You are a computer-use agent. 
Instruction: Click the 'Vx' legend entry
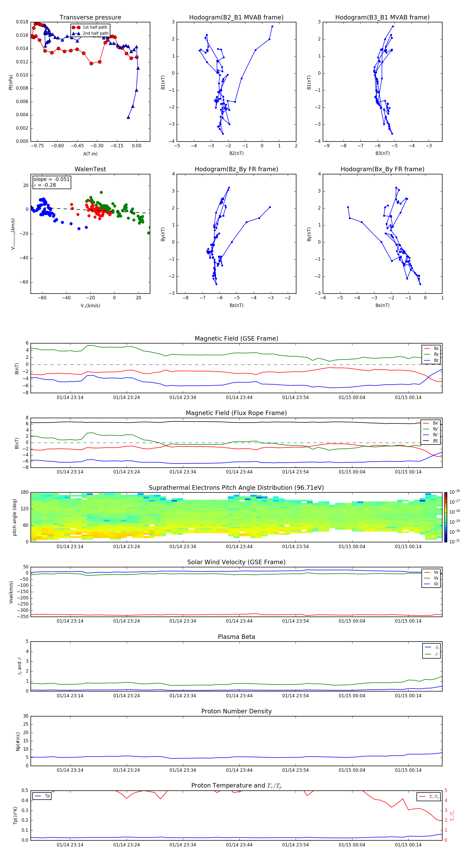coord(431,573)
